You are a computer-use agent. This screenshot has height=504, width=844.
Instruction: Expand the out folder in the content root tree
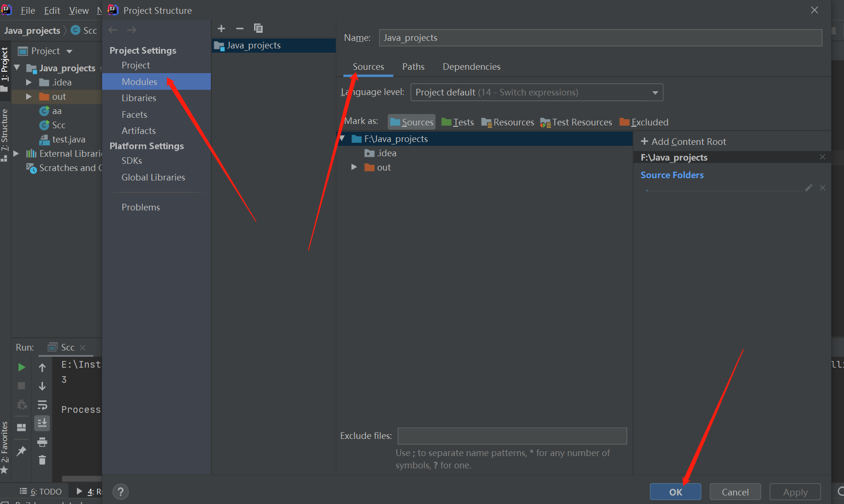point(354,167)
